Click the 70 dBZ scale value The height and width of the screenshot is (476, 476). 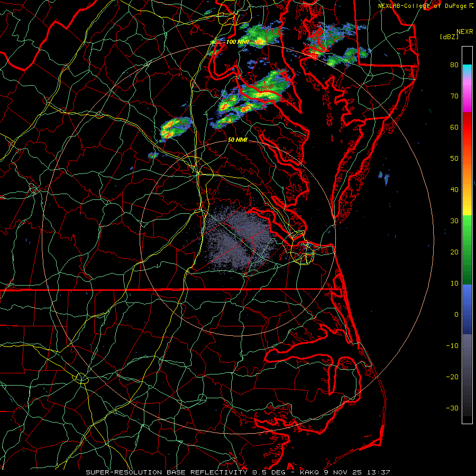[454, 96]
